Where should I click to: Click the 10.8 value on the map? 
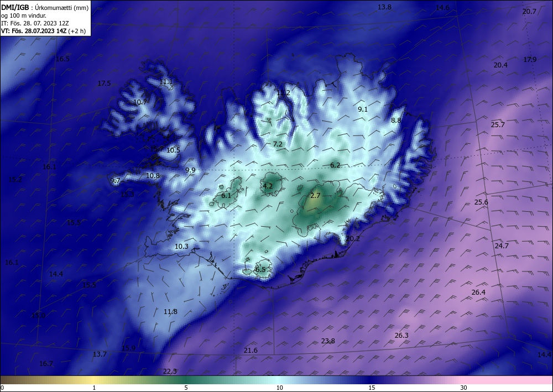coord(153,175)
